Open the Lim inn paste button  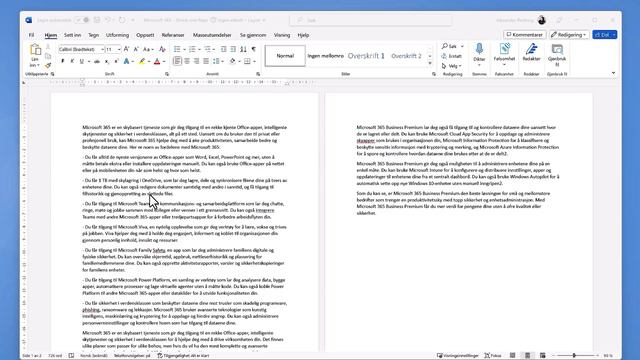coord(35,55)
